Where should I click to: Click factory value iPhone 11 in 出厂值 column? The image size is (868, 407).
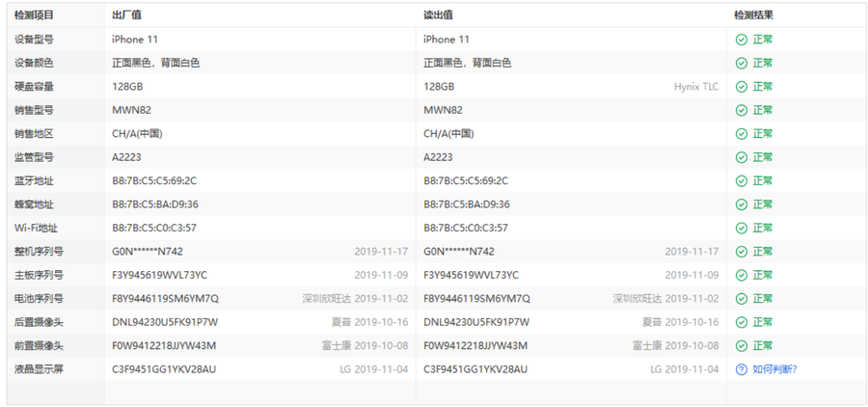[135, 40]
